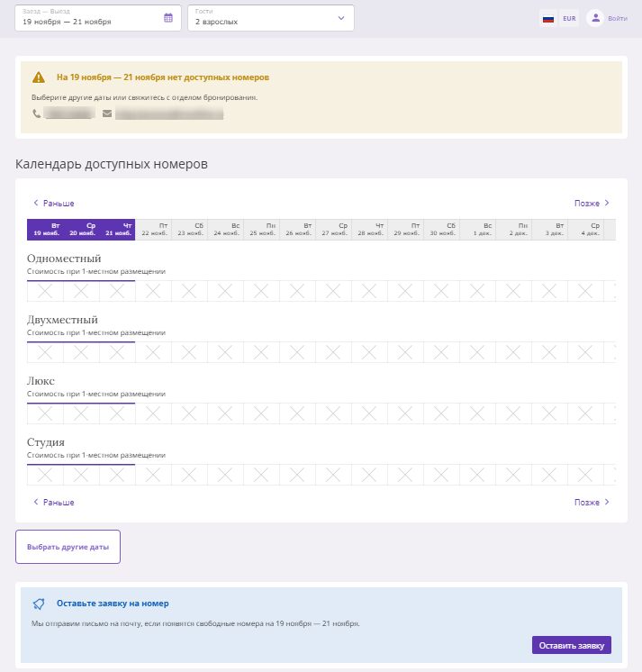Select the Ср 20 нояб. date column header

81,230
